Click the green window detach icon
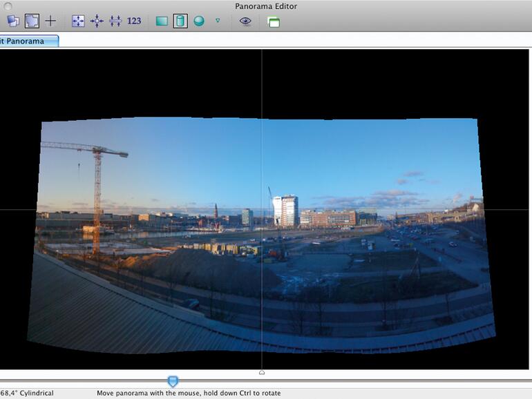532x399 pixels. [x=274, y=22]
